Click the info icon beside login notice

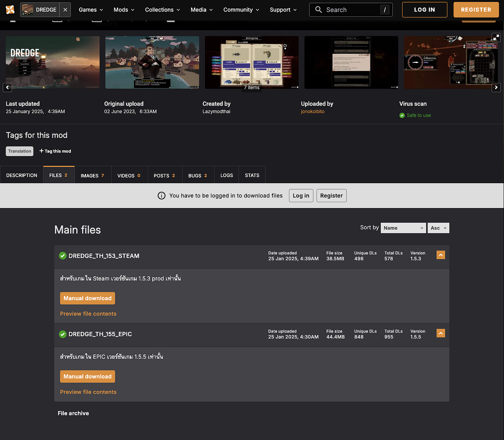coord(161,196)
